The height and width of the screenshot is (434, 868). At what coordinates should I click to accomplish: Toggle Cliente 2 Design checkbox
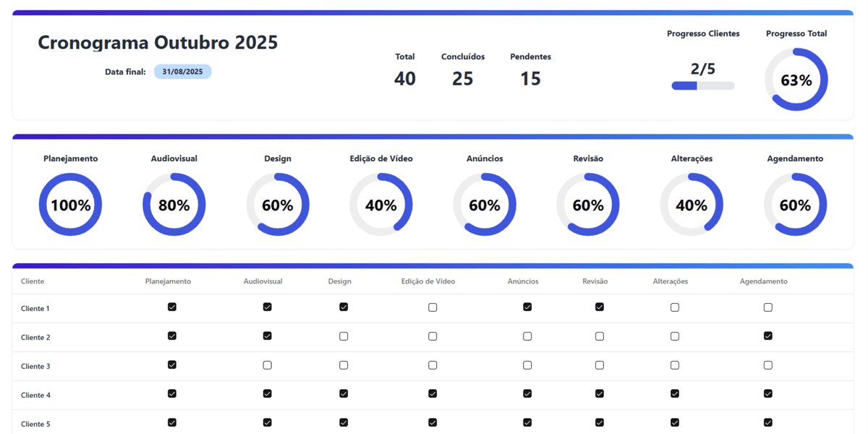click(344, 336)
